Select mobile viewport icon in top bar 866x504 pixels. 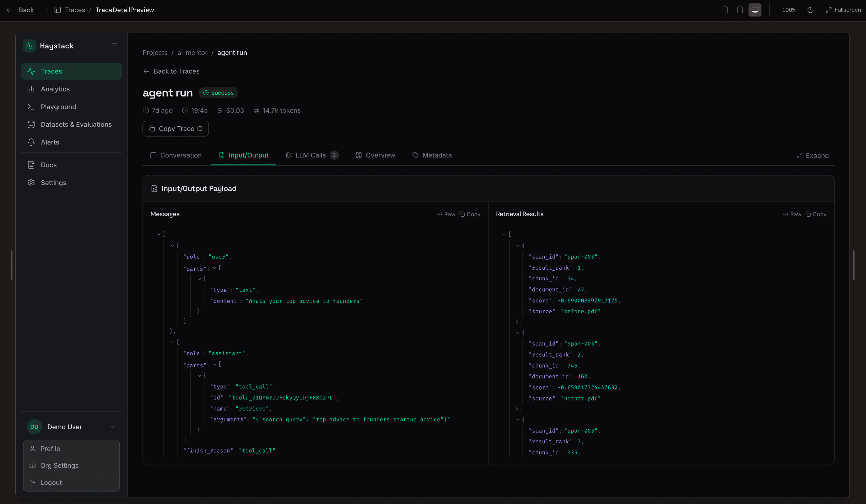725,10
